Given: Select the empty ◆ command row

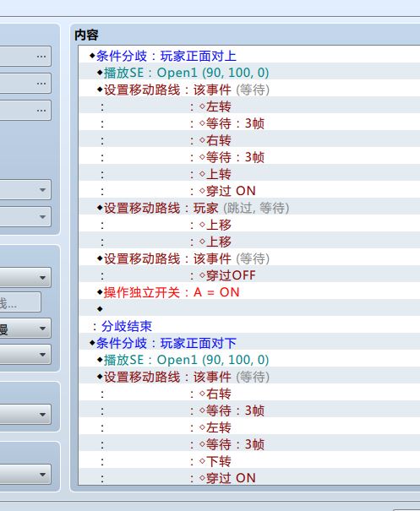Looking at the screenshot, I should click(249, 309).
